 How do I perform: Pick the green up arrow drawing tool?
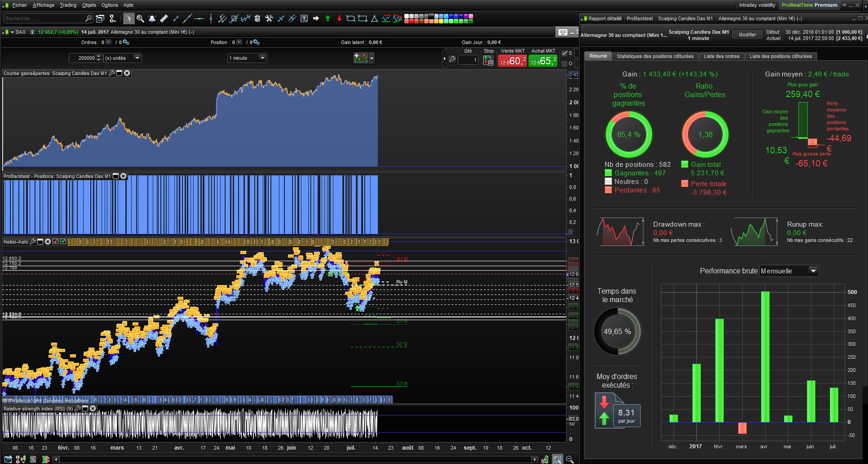pos(328,18)
